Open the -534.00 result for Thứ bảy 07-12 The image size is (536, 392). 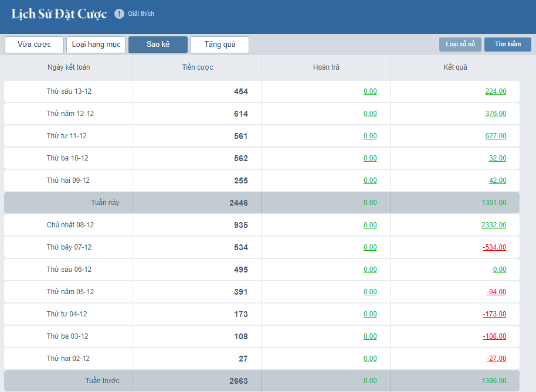494,247
